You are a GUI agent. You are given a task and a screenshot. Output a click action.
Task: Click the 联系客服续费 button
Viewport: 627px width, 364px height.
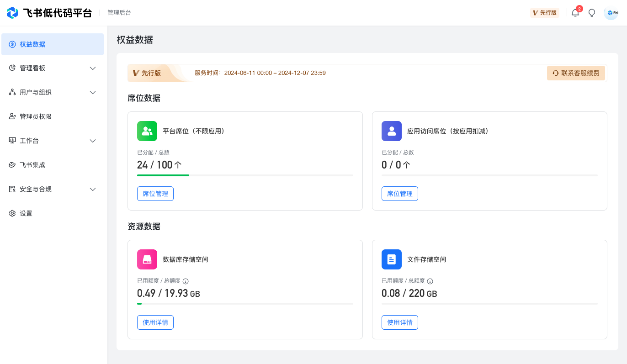click(x=576, y=73)
